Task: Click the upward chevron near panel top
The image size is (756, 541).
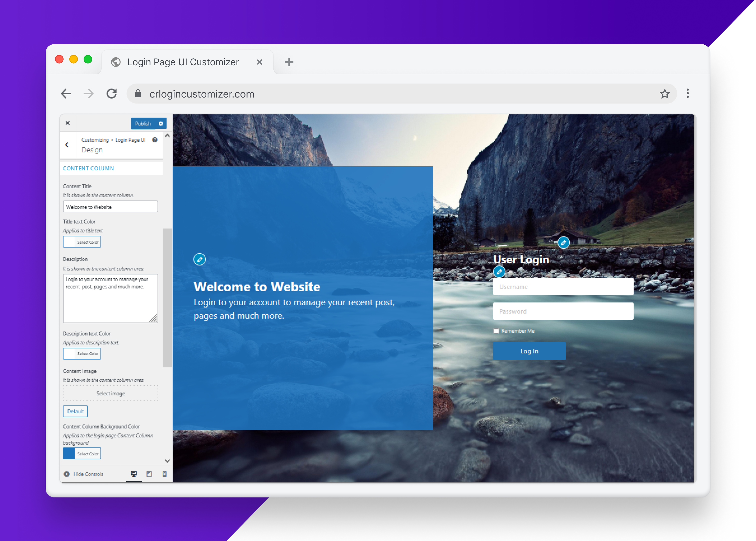Action: (168, 135)
